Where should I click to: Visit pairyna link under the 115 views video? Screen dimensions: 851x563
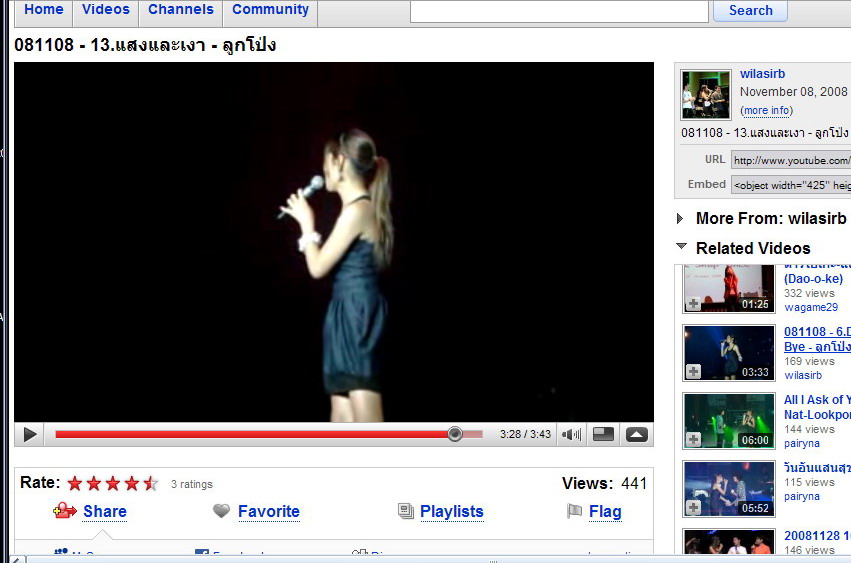tap(802, 496)
